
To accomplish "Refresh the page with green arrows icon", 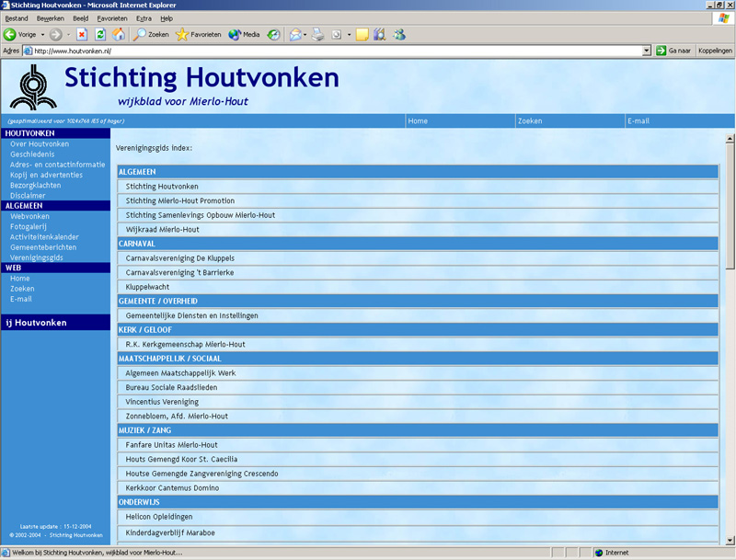I will click(100, 35).
